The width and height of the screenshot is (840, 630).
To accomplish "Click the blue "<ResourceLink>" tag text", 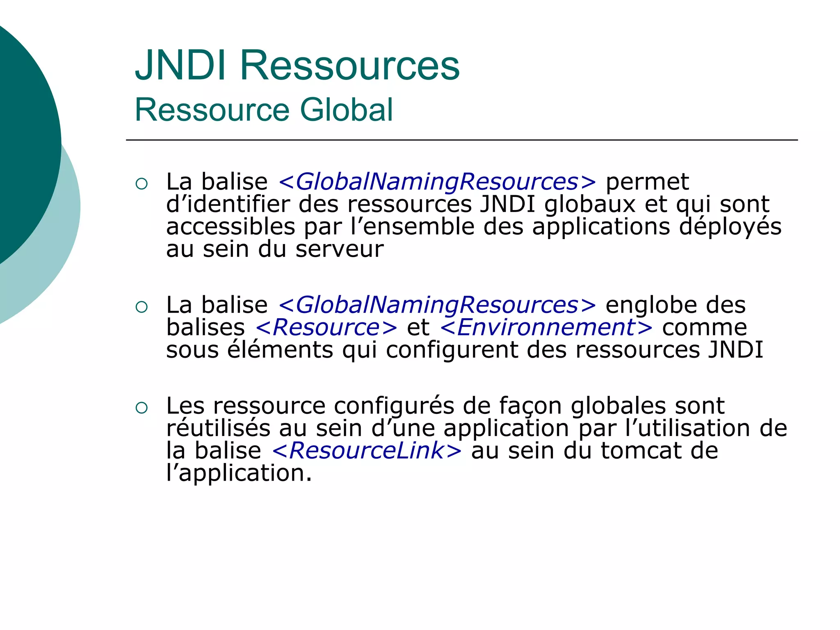I will coord(367,450).
